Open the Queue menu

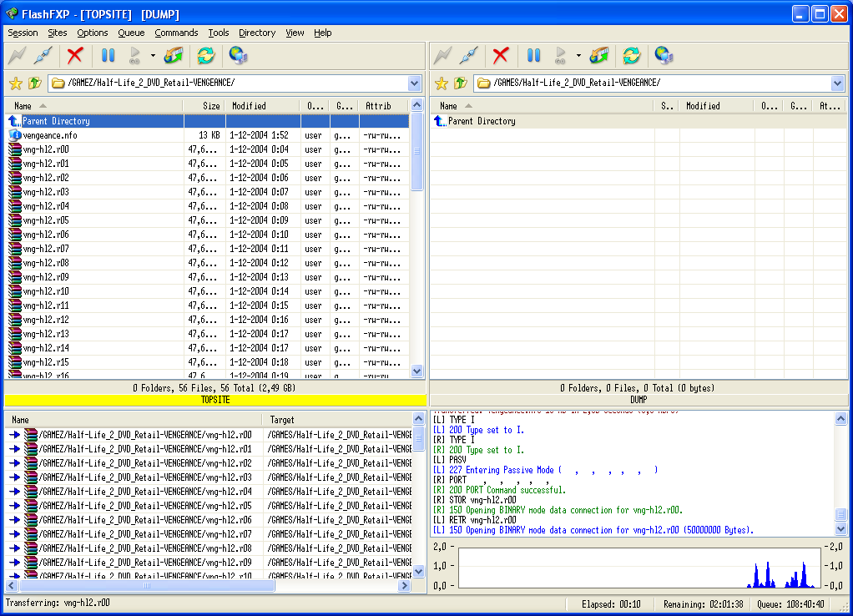131,33
